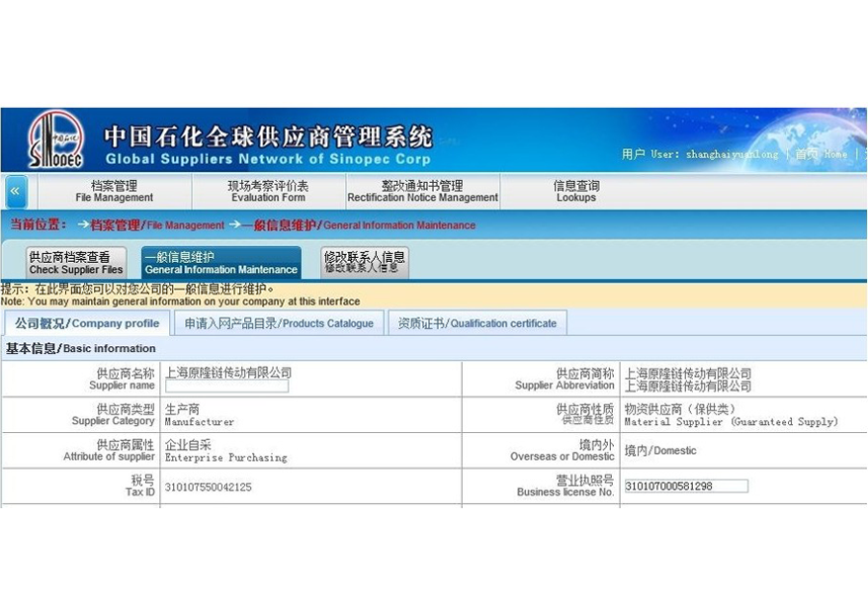Click General Information Maintenance breadcrumb link
868x609 pixels.
click(358, 224)
